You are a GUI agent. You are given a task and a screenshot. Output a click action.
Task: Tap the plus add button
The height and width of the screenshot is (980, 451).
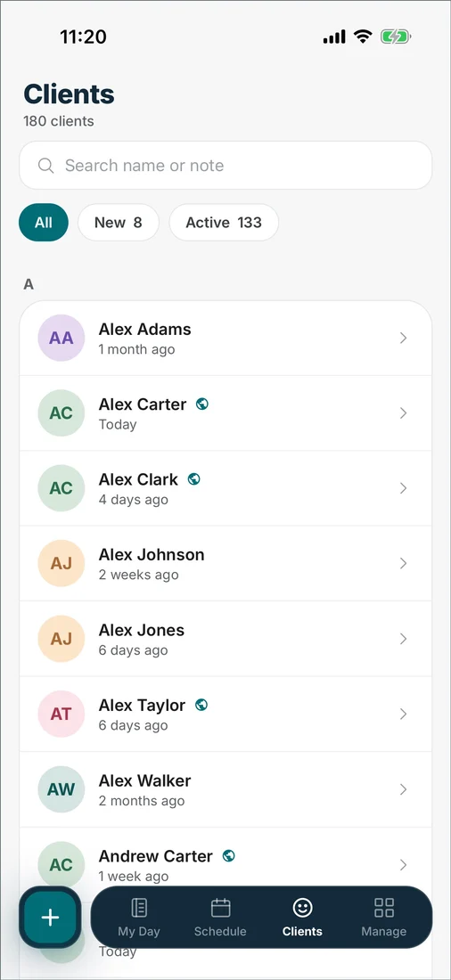[x=50, y=917]
